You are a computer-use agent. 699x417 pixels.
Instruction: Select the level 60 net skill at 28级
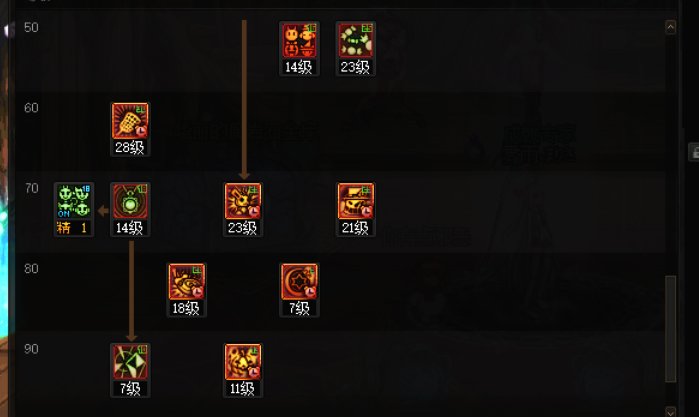130,121
